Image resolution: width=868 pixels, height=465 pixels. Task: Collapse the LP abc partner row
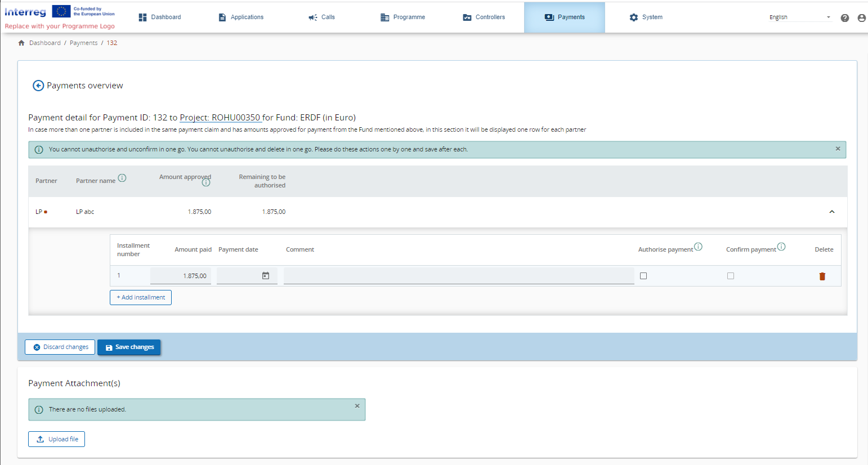(831, 212)
